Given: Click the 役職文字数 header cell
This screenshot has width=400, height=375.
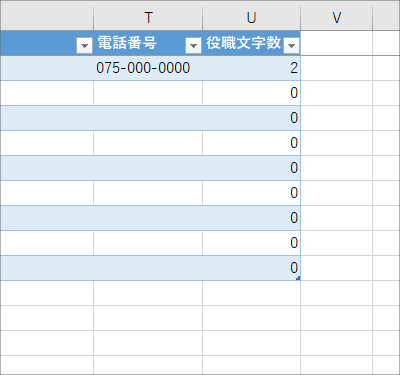Looking at the screenshot, I should (x=251, y=43).
